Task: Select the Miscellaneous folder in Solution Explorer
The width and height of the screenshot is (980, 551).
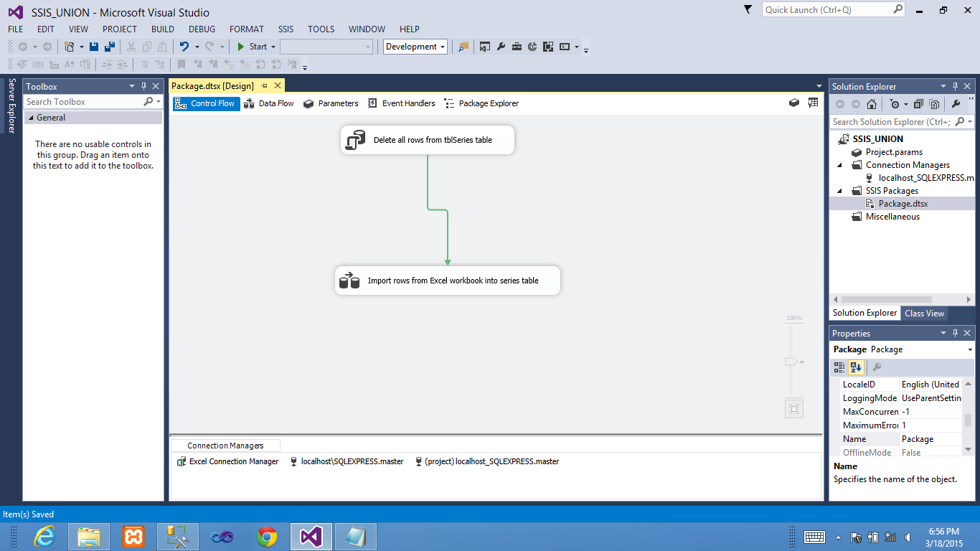Action: 885,217
